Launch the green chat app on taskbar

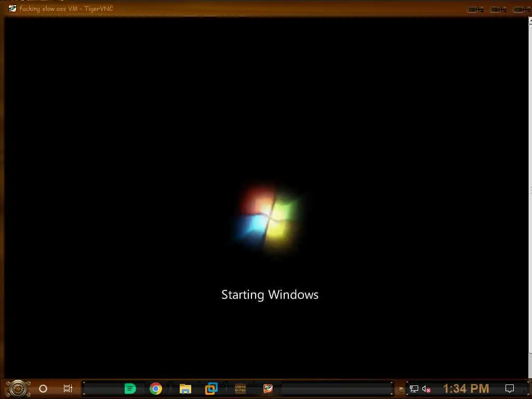click(x=130, y=389)
